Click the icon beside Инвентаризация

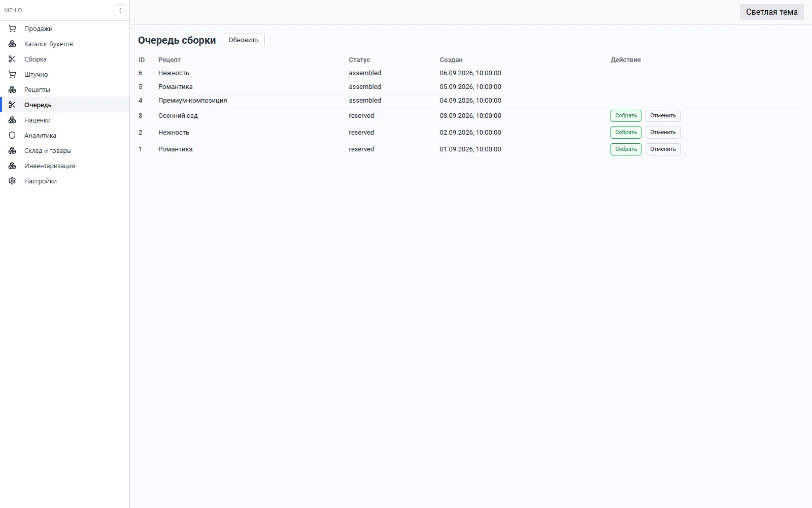tap(12, 166)
